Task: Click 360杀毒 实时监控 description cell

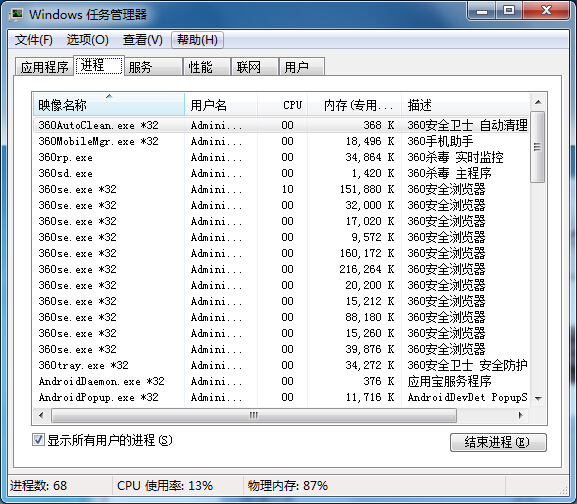Action: 455,157
